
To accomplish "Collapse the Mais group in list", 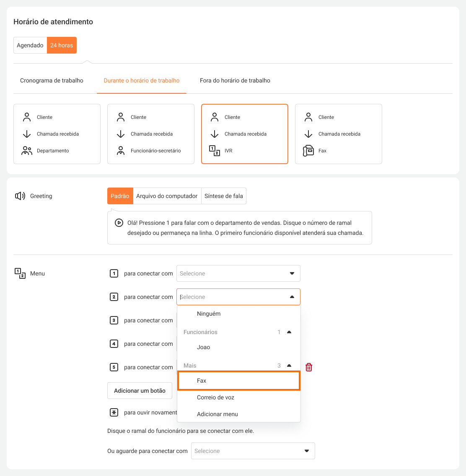I will (289, 365).
